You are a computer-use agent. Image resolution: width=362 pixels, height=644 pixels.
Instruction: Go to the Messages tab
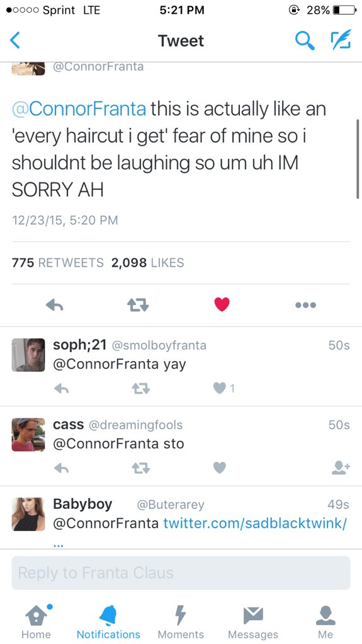253,622
